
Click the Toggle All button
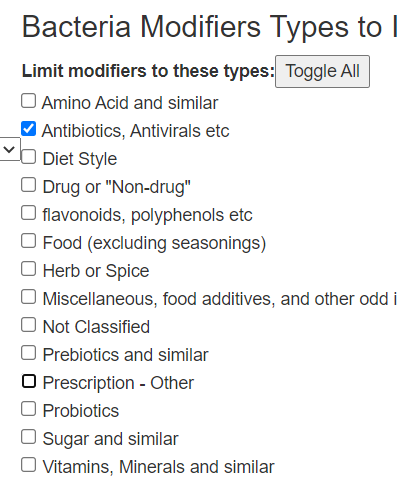[322, 71]
